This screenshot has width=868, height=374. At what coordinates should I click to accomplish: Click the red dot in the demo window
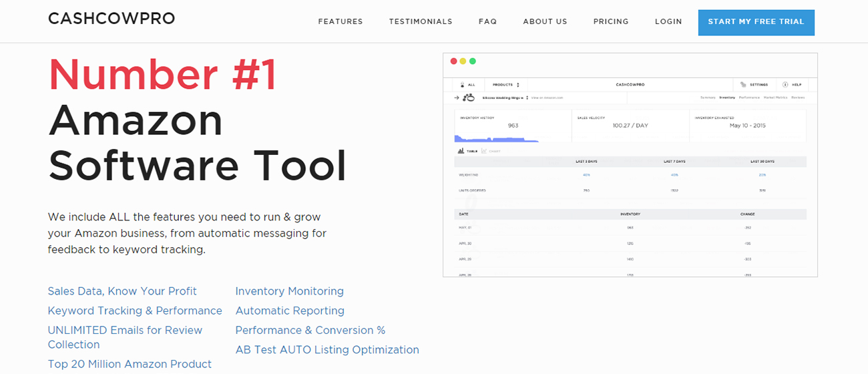pyautogui.click(x=454, y=61)
